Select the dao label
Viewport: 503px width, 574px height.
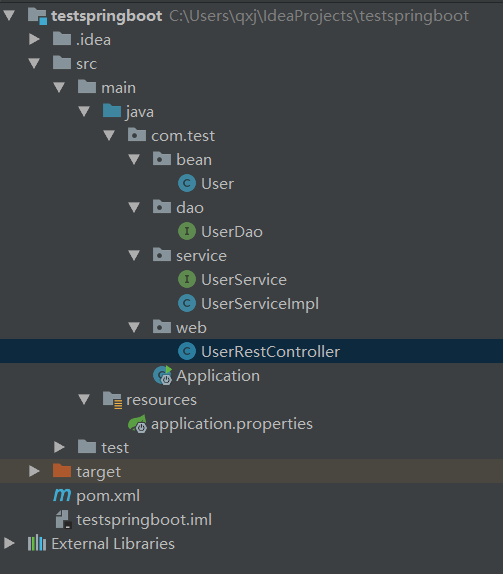(x=190, y=208)
